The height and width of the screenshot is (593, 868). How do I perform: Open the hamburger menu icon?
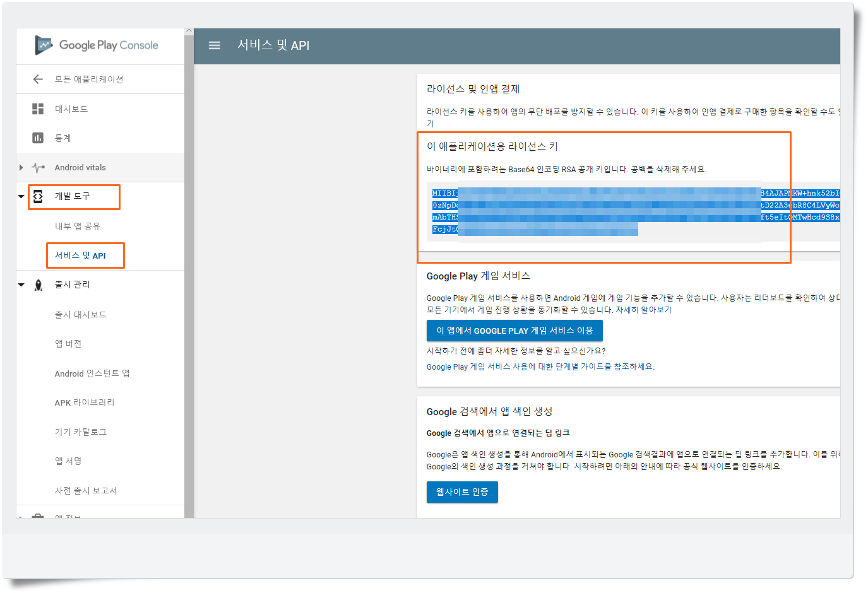point(215,45)
